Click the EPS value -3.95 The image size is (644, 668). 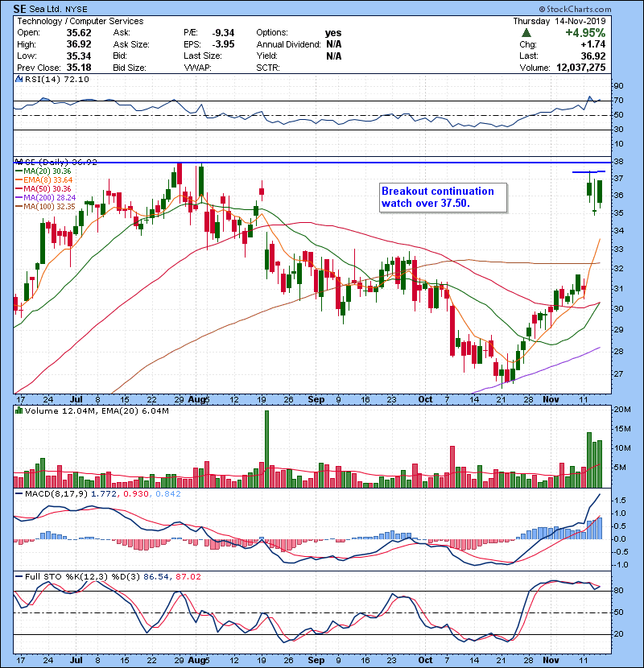click(x=223, y=44)
